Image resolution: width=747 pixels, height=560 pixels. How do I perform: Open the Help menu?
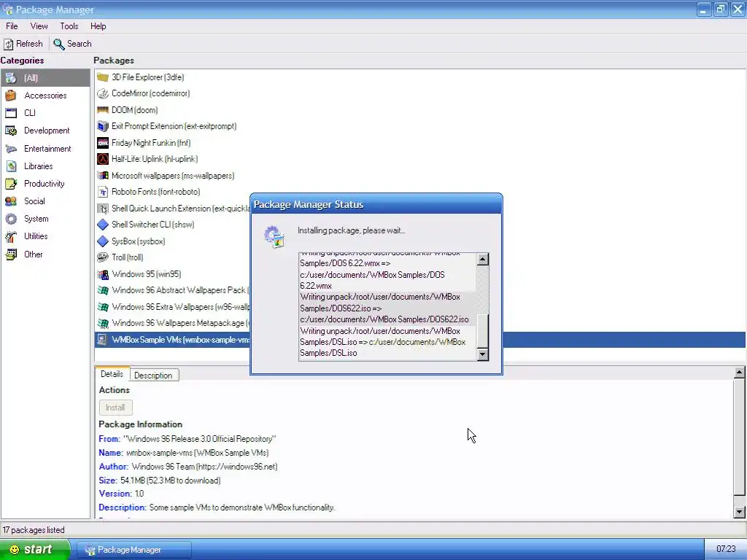point(98,26)
